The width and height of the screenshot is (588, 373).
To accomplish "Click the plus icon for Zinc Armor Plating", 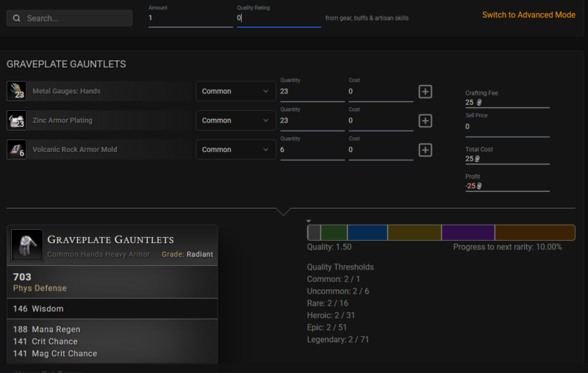I will (x=425, y=121).
